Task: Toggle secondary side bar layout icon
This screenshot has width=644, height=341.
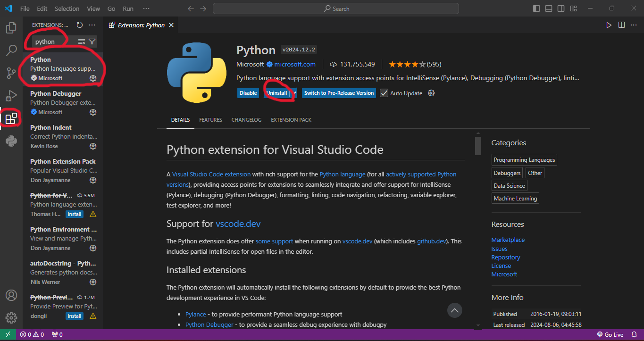Action: pos(561,8)
